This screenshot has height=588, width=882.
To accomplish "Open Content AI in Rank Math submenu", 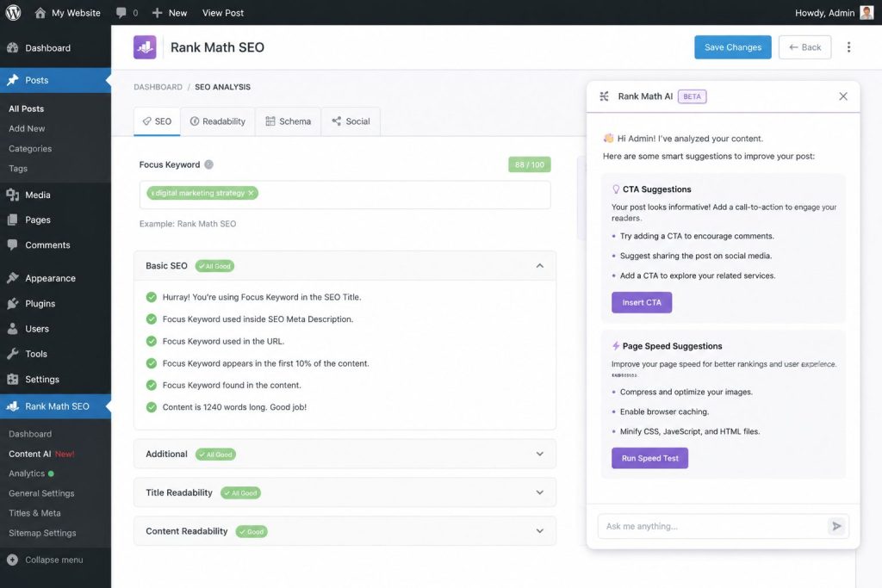I will (x=30, y=454).
